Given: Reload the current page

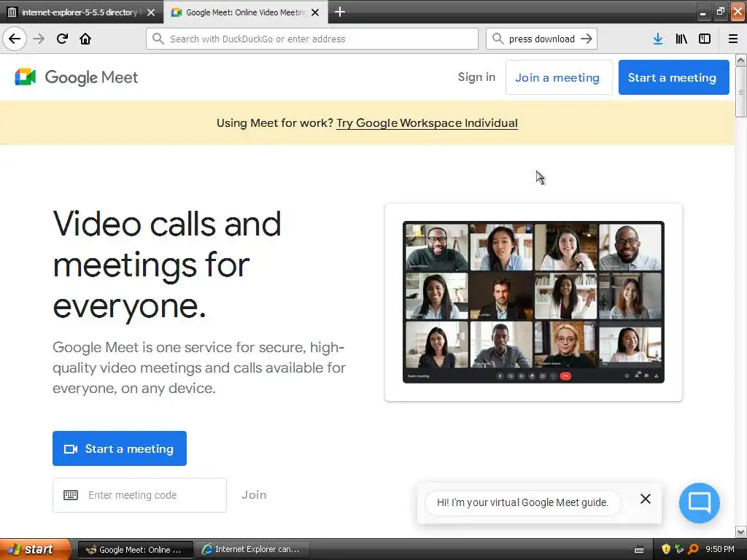Looking at the screenshot, I should coord(62,39).
